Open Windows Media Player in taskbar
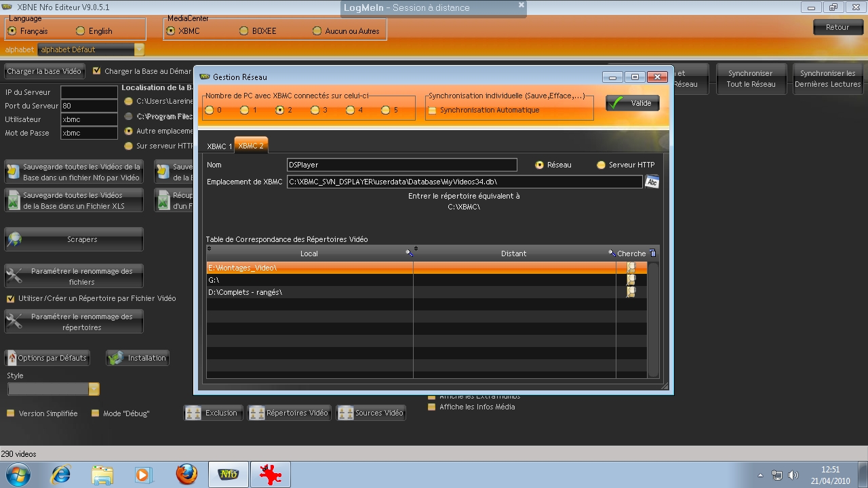Image resolution: width=868 pixels, height=488 pixels. (x=144, y=474)
